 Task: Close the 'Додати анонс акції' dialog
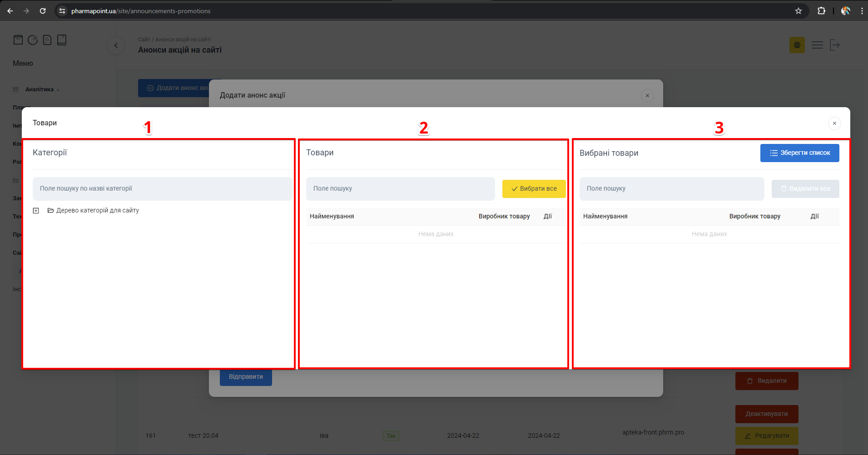click(x=647, y=96)
